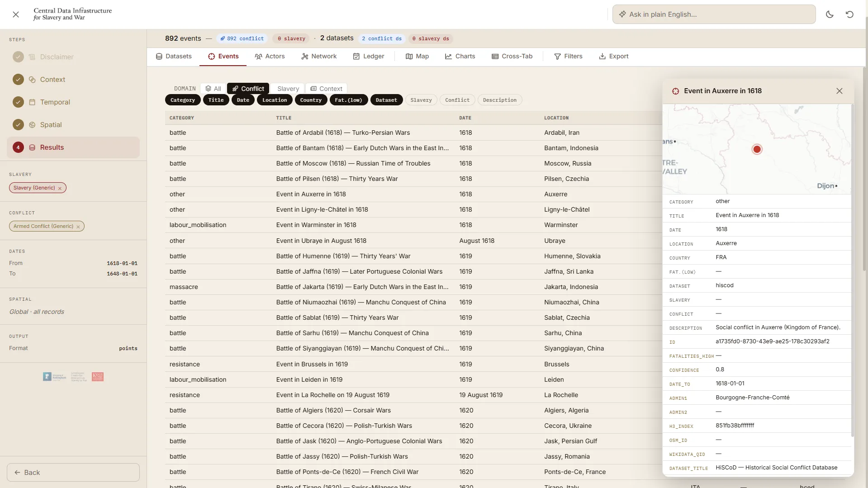Remove Armed Conflict (Generic) tag via its x
The image size is (868, 488).
click(x=78, y=227)
